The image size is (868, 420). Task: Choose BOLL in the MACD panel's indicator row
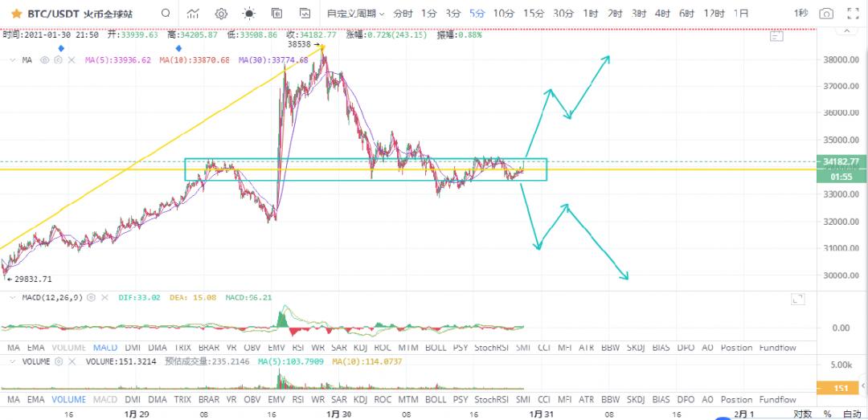[x=436, y=348]
